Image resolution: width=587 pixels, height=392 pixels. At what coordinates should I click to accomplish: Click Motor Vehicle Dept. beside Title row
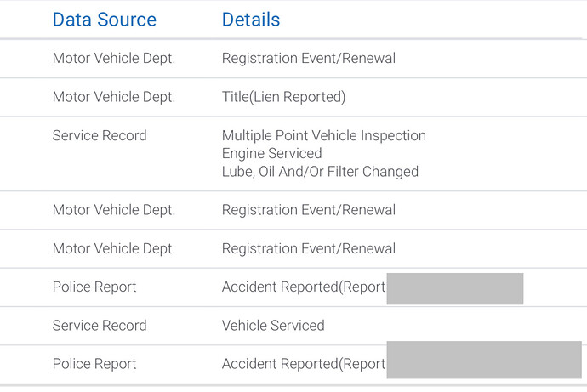[114, 97]
